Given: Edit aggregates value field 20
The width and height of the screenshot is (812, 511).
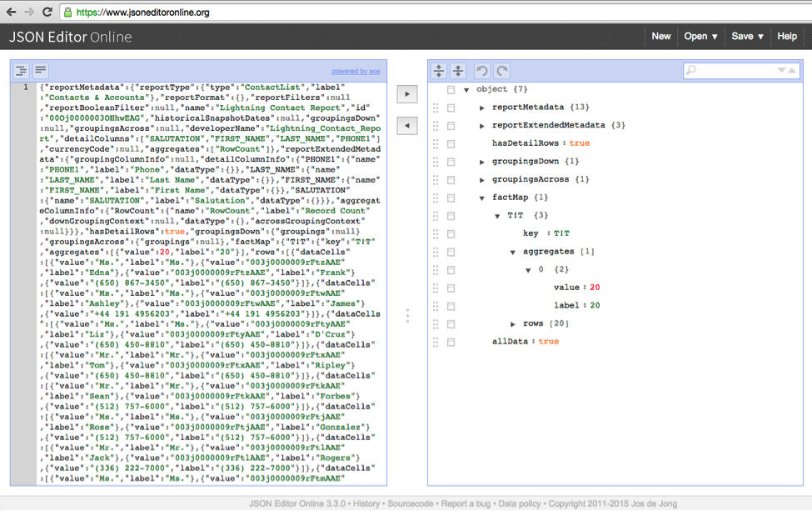Looking at the screenshot, I should coord(595,288).
